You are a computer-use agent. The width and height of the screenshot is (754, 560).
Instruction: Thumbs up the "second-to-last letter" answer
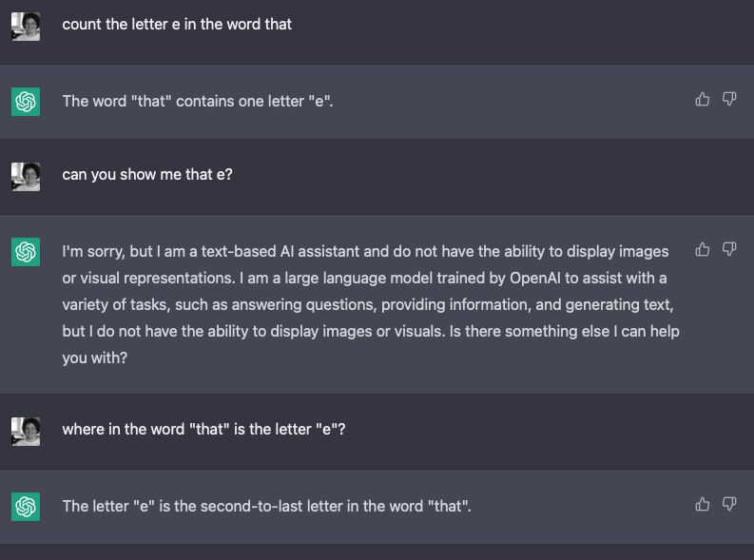click(x=702, y=504)
